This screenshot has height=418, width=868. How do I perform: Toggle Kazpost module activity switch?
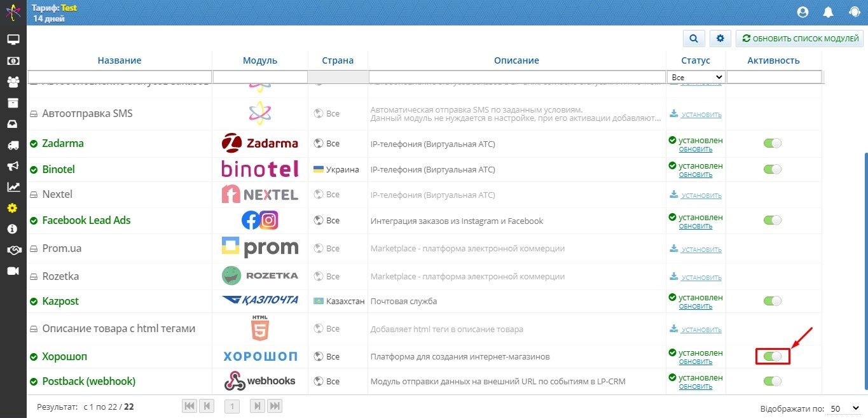pos(773,301)
